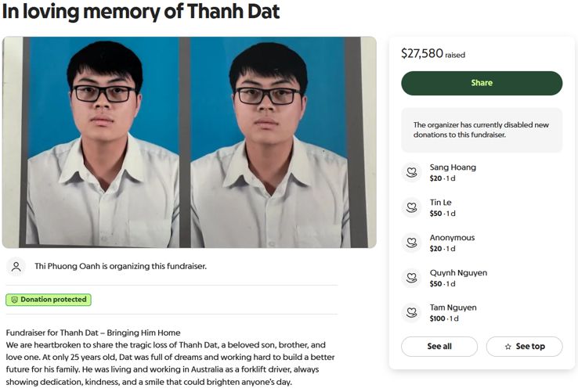Click the Thi Phuong Oanh organizer text
The image size is (578, 392).
[x=121, y=266]
